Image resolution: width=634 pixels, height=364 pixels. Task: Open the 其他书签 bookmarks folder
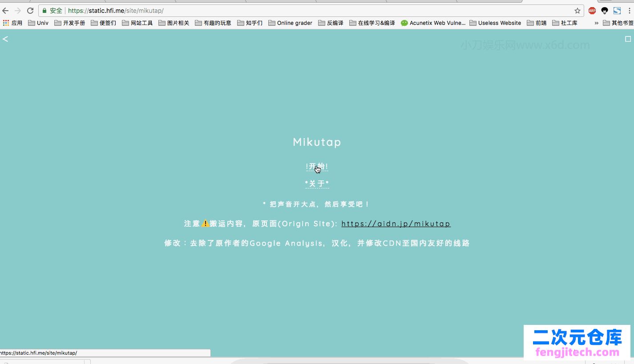coord(618,23)
